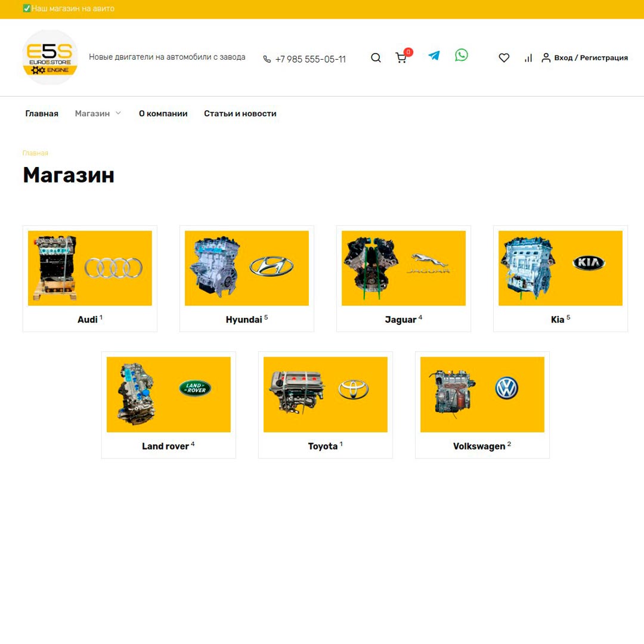Open the Audi engine thumbnail
This screenshot has width=644, height=644.
[x=90, y=268]
